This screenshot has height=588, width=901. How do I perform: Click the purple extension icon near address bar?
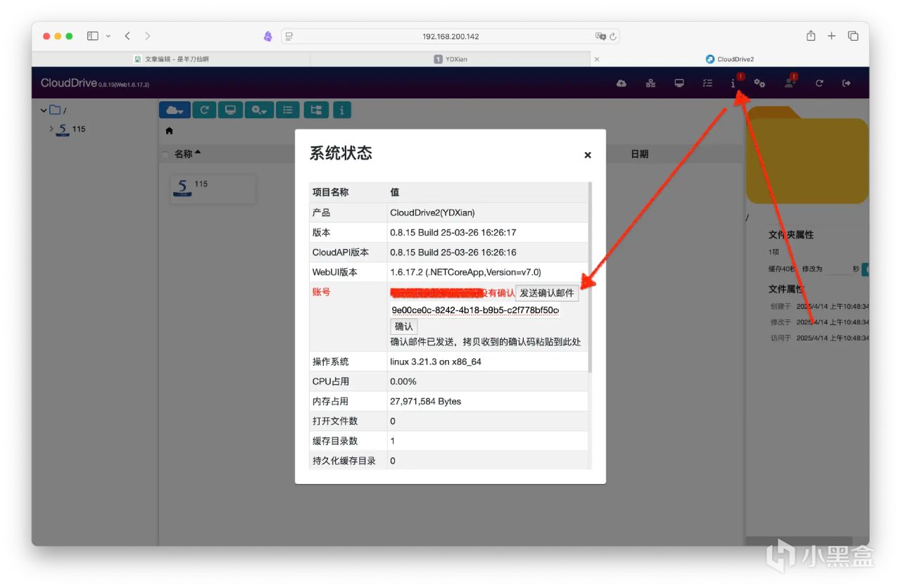(268, 36)
